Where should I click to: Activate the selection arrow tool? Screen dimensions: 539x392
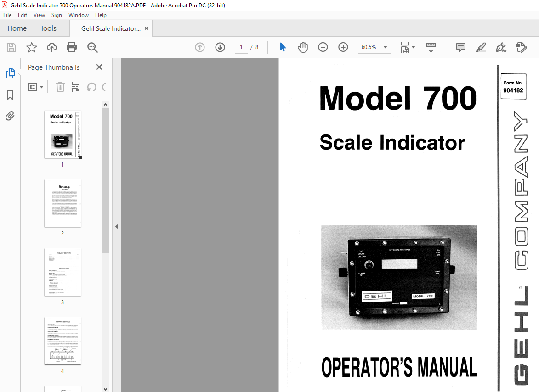click(x=283, y=47)
